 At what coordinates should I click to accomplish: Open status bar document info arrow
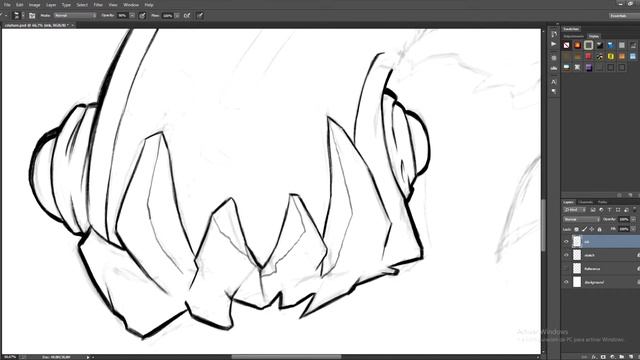(88, 357)
